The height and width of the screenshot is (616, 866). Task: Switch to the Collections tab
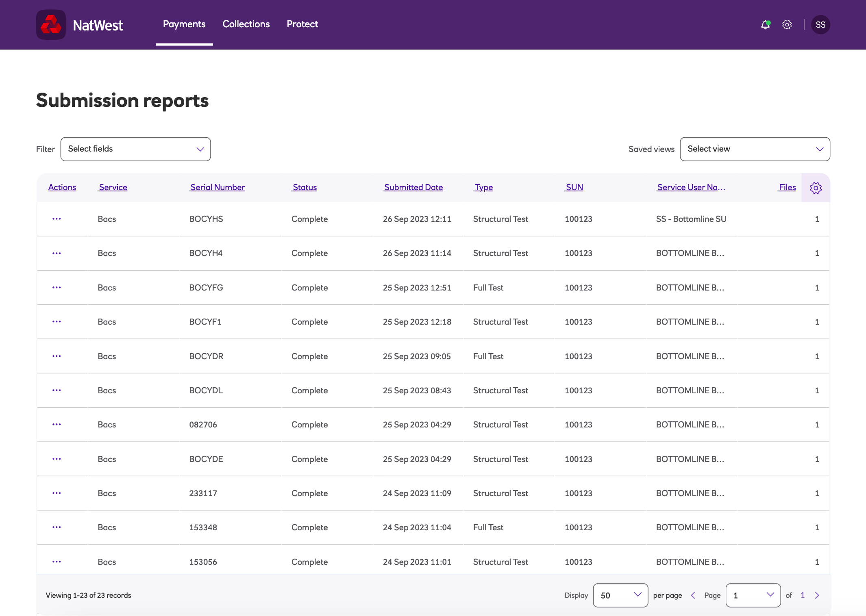point(246,24)
